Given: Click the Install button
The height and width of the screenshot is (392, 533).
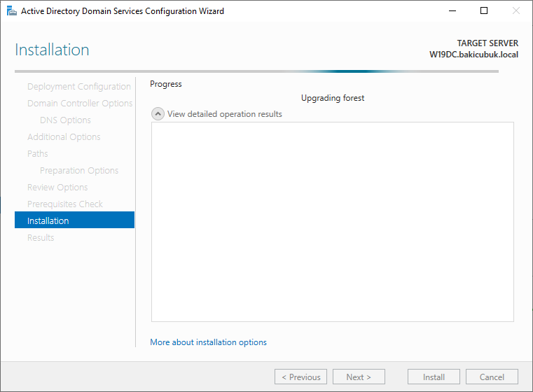Looking at the screenshot, I should (x=434, y=377).
